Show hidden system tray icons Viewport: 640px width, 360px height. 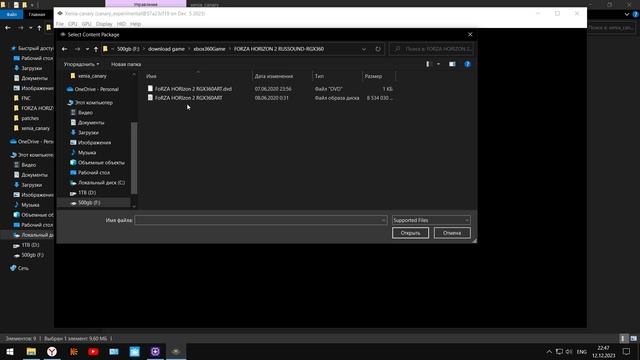tap(549, 351)
